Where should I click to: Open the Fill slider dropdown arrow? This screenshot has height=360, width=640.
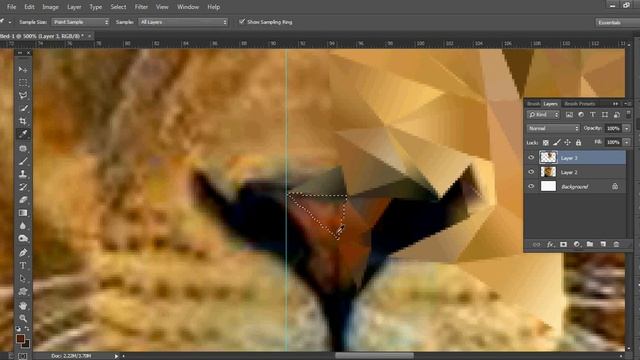point(627,142)
